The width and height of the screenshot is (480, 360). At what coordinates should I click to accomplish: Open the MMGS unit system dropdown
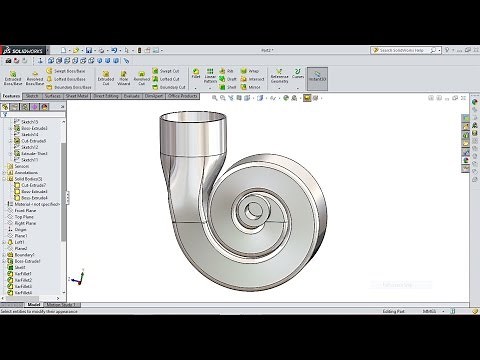pos(443,311)
